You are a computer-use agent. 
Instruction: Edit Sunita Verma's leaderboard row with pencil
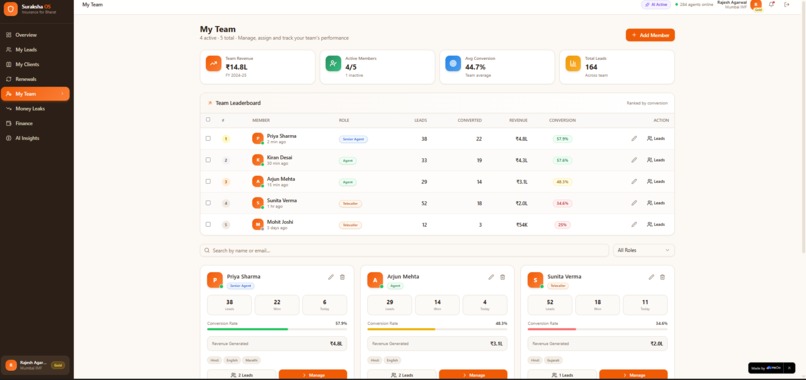pos(634,203)
